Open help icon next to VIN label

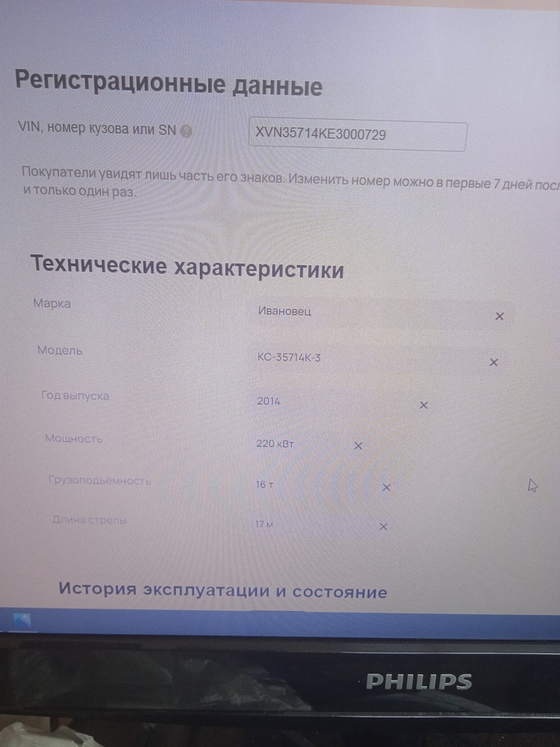click(x=186, y=131)
